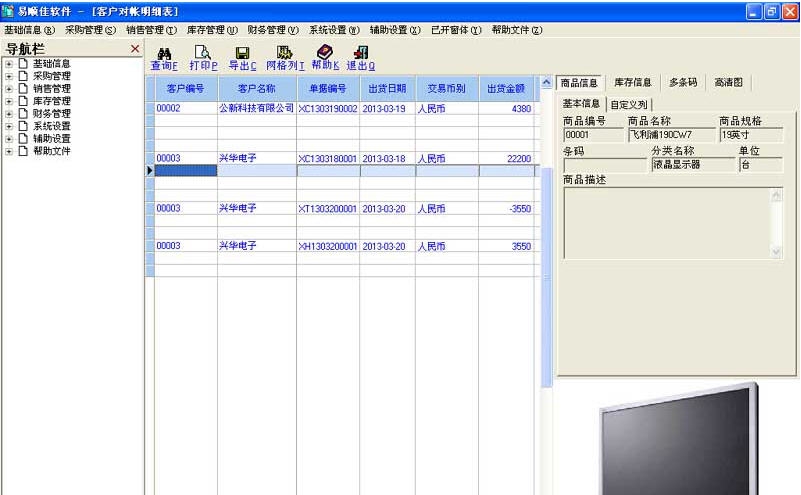
Task: Open the 采购管理 menu
Action: 90,30
